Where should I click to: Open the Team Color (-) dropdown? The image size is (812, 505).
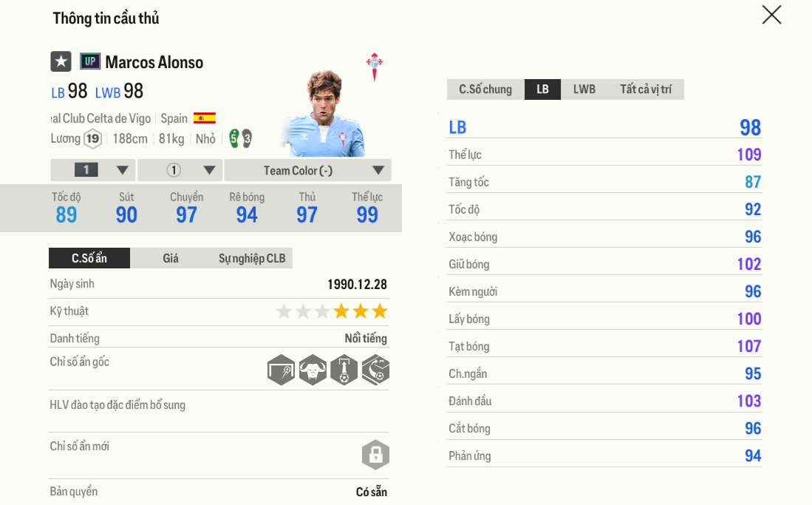pyautogui.click(x=307, y=170)
